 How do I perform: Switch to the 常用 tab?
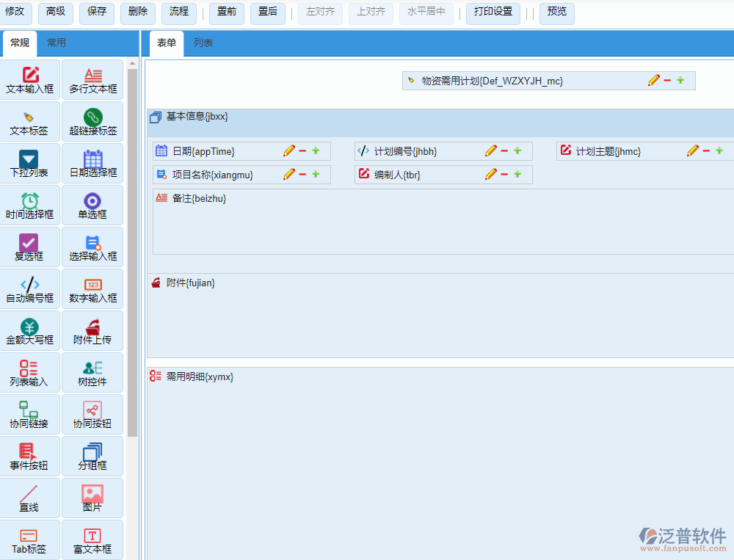coord(57,43)
